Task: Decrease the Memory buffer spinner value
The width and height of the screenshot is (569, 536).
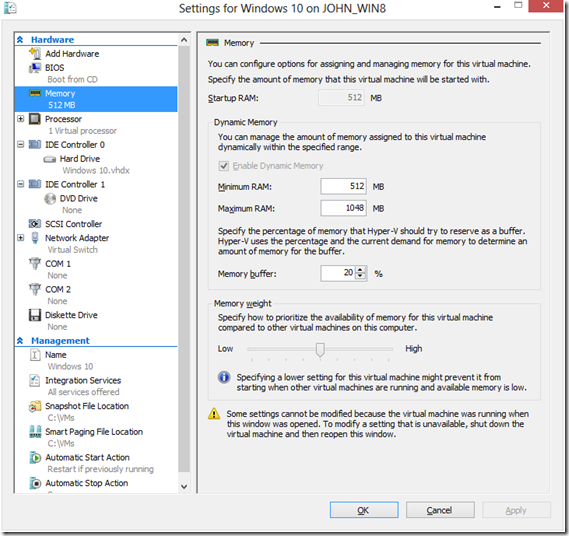Action: tap(360, 276)
